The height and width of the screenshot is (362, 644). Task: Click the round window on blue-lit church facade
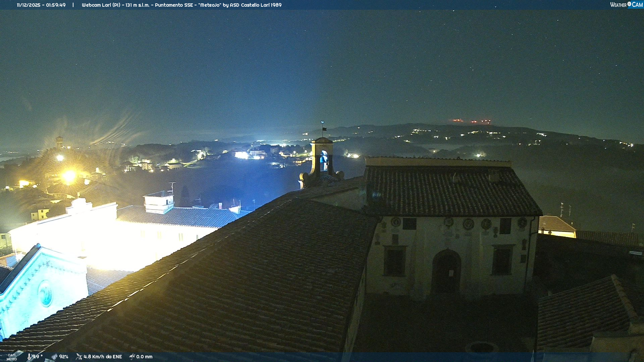[x=45, y=294]
